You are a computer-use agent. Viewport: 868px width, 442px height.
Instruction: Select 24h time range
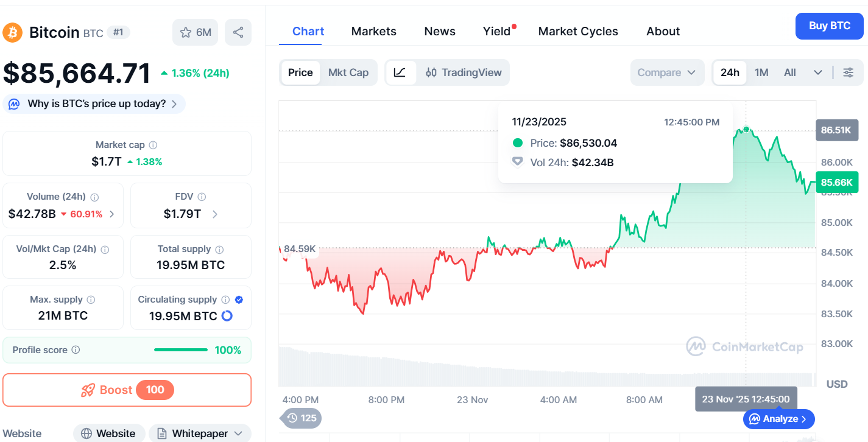(x=730, y=72)
